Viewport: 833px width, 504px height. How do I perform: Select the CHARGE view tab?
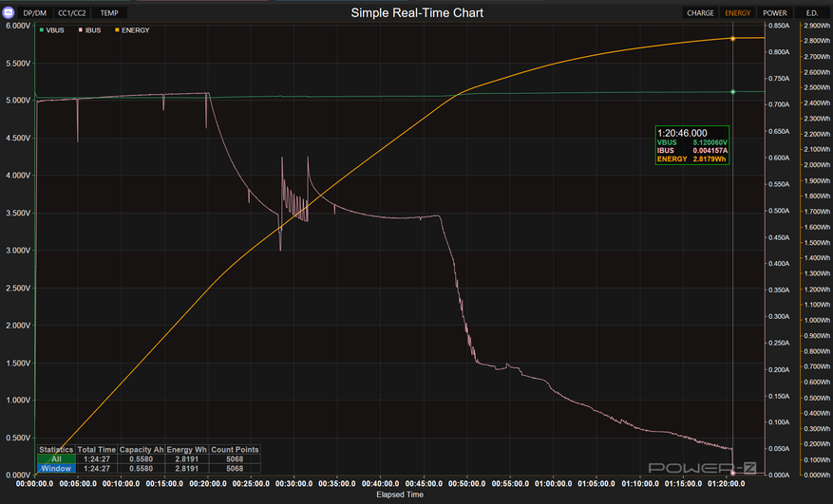coord(700,12)
